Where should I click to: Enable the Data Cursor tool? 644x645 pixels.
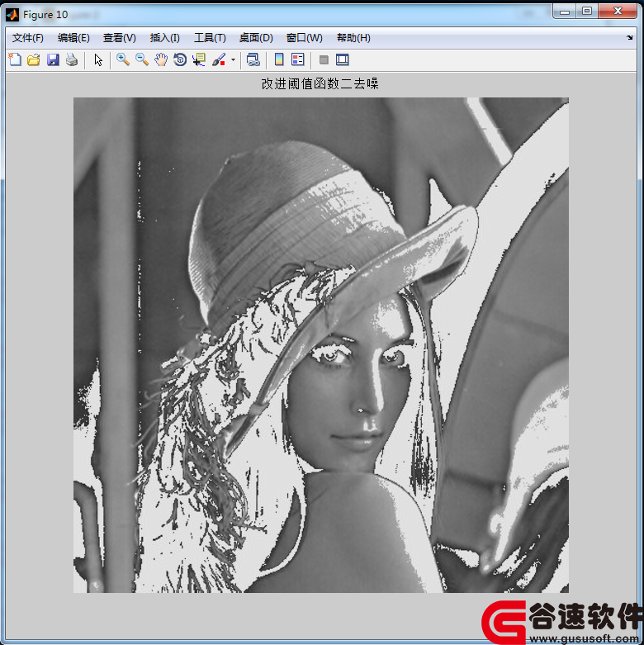point(199,59)
